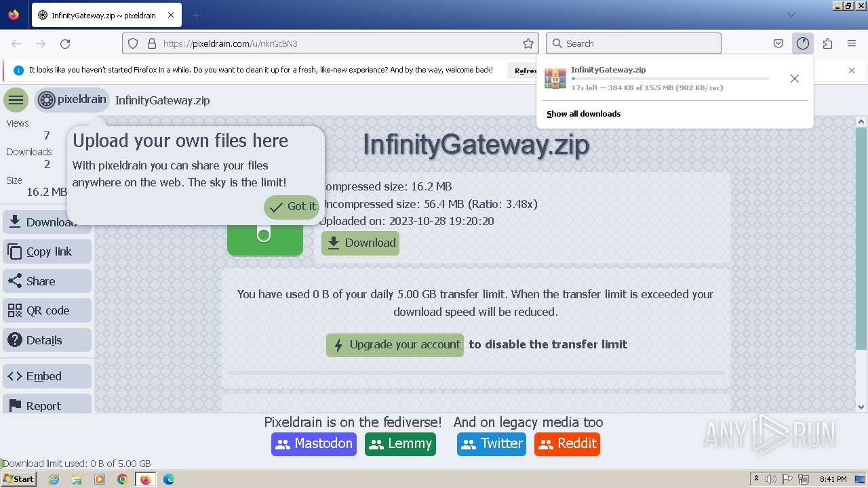This screenshot has width=868, height=488.
Task: Click the Firefox Downloads toolbar icon
Action: [803, 43]
